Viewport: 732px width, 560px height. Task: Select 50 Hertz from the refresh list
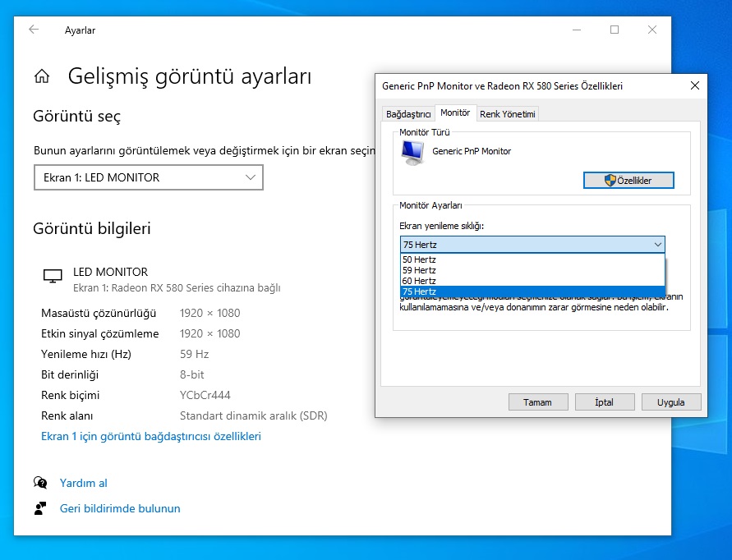(x=532, y=259)
